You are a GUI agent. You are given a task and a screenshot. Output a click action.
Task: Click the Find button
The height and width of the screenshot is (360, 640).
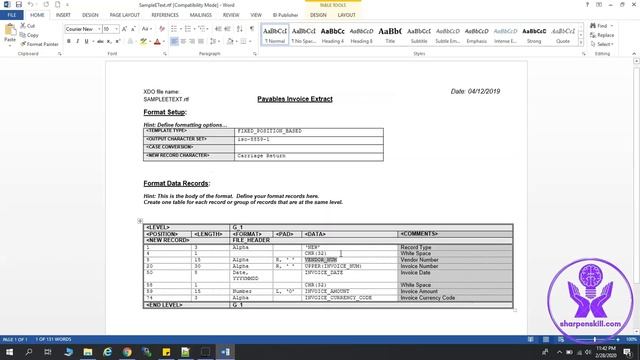pyautogui.click(x=599, y=26)
